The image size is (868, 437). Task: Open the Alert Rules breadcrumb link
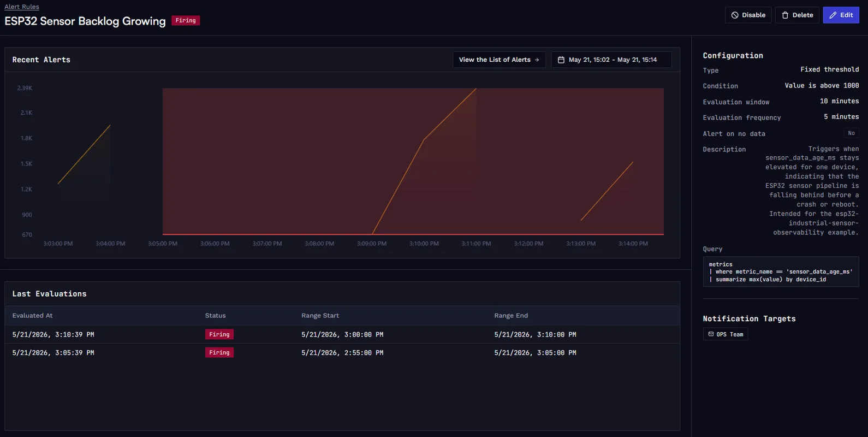tap(22, 7)
